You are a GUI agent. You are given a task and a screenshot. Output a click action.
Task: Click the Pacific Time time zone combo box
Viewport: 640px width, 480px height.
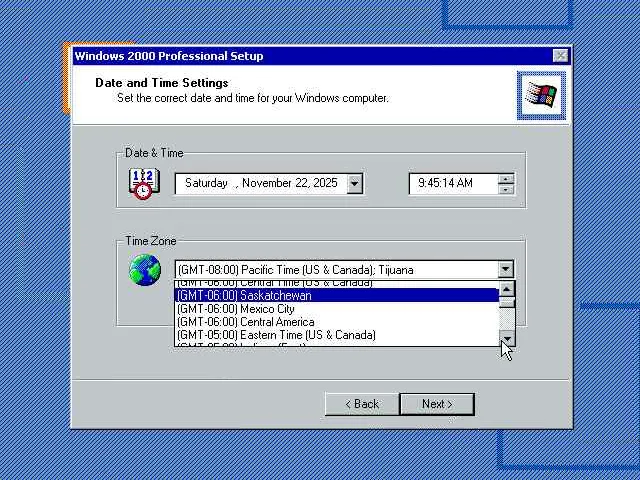coord(344,269)
